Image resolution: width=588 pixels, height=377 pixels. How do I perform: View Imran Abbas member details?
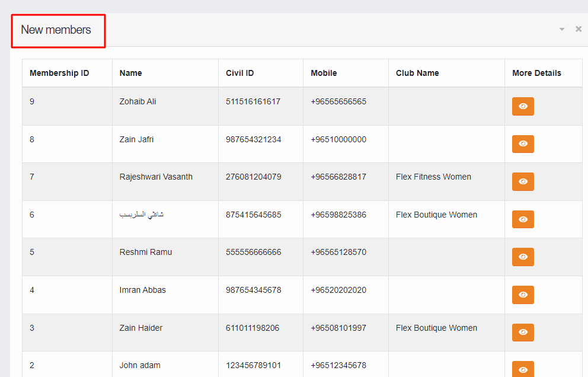pyautogui.click(x=523, y=295)
